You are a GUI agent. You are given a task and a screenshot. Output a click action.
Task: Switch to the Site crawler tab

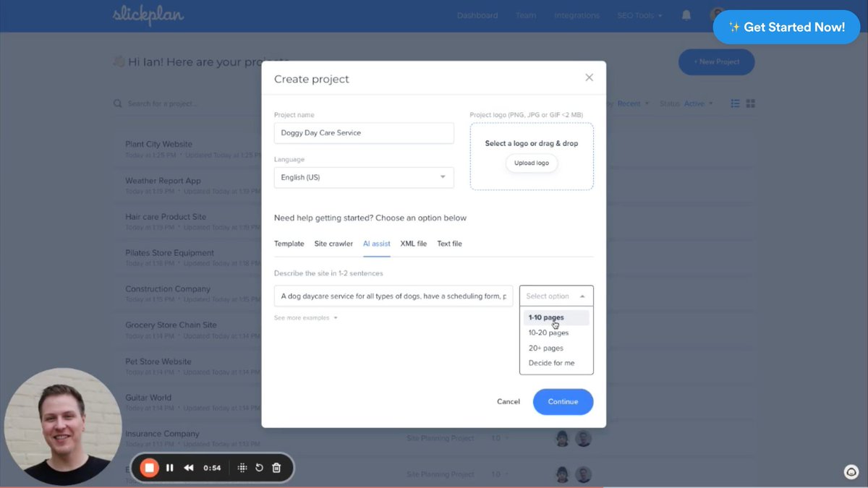point(333,244)
